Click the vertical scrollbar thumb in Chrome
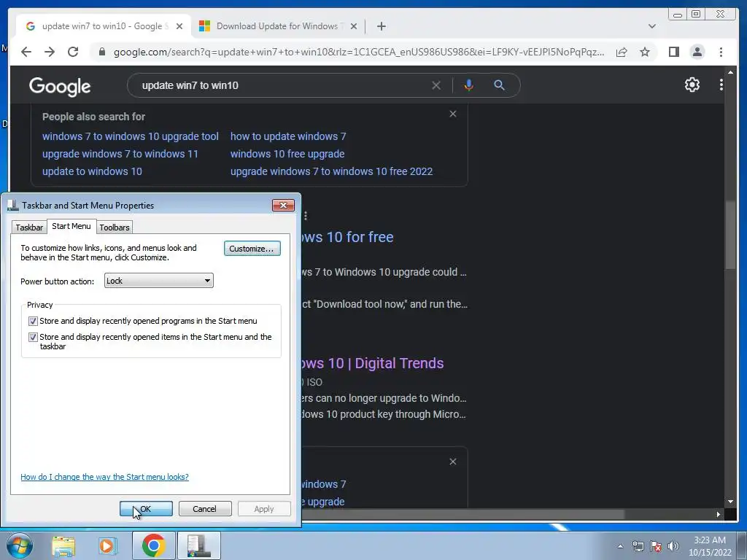 [x=730, y=234]
